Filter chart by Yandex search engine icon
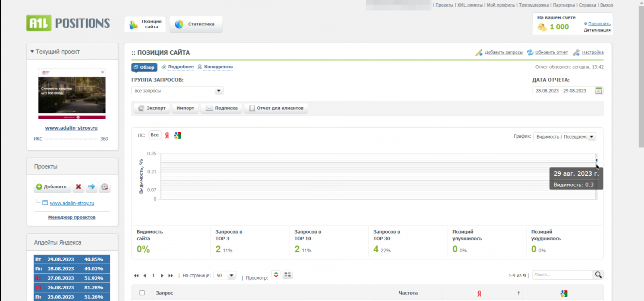Image resolution: width=644 pixels, height=301 pixels. [167, 135]
